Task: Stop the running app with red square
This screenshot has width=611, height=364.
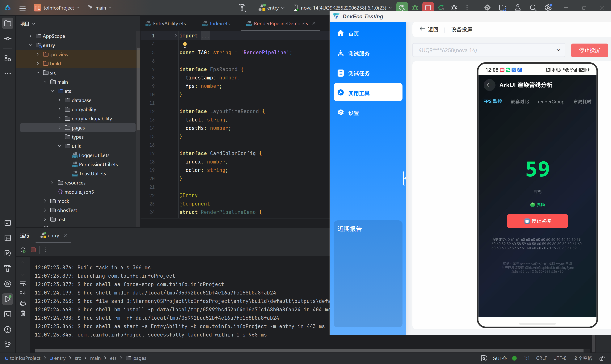Action: coord(428,8)
